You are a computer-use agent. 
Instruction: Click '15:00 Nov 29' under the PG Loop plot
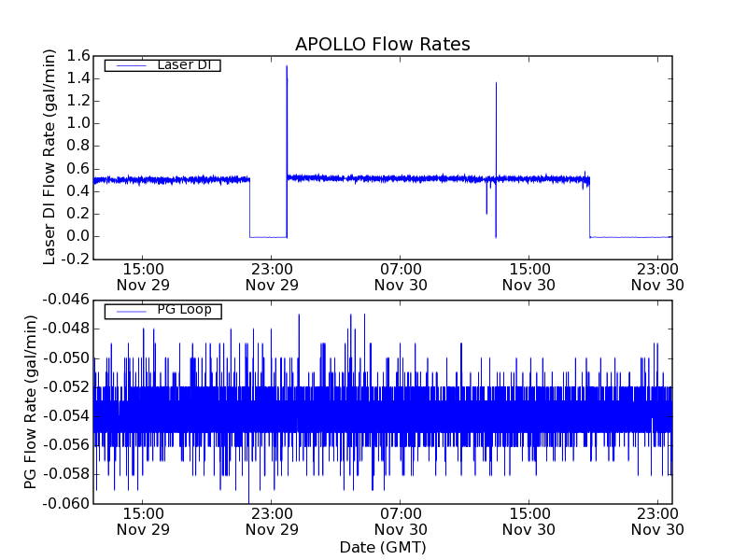[x=143, y=522]
